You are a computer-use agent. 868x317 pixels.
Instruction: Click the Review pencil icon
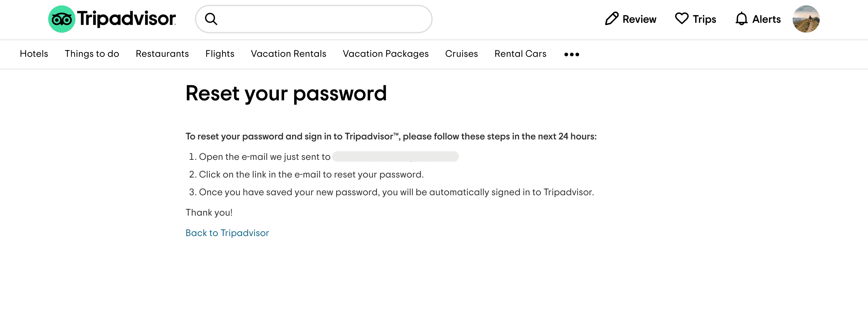(612, 19)
